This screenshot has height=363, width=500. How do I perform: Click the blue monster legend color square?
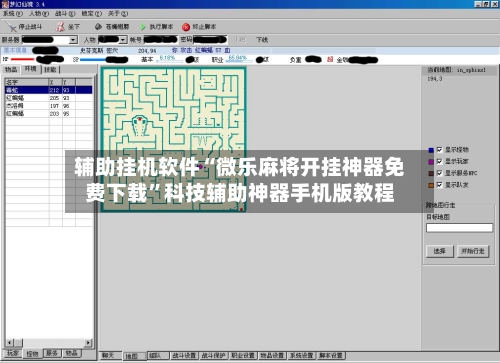point(431,150)
